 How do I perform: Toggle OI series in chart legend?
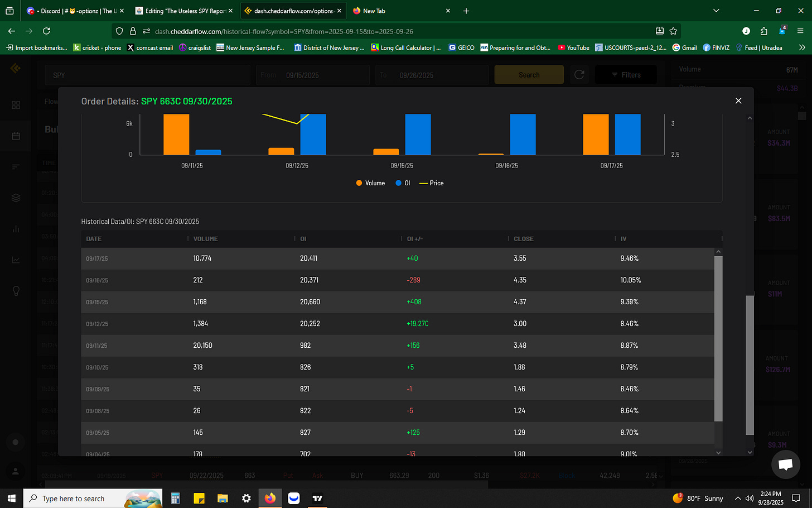tap(403, 183)
